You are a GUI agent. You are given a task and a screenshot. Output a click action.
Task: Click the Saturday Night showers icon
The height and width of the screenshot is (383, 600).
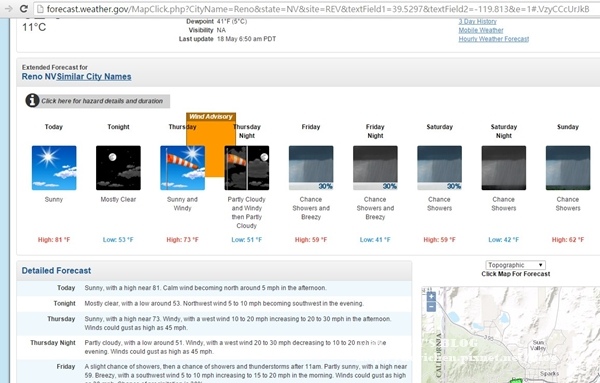(504, 168)
